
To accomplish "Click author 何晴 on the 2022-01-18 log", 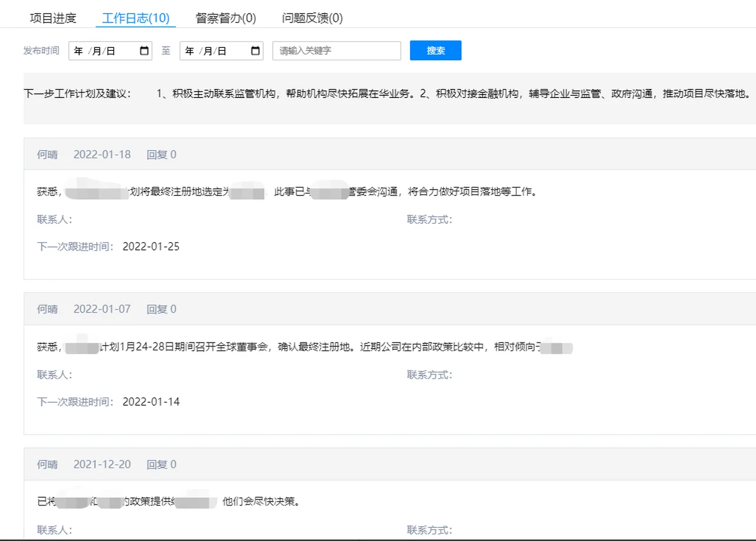I will (x=47, y=155).
